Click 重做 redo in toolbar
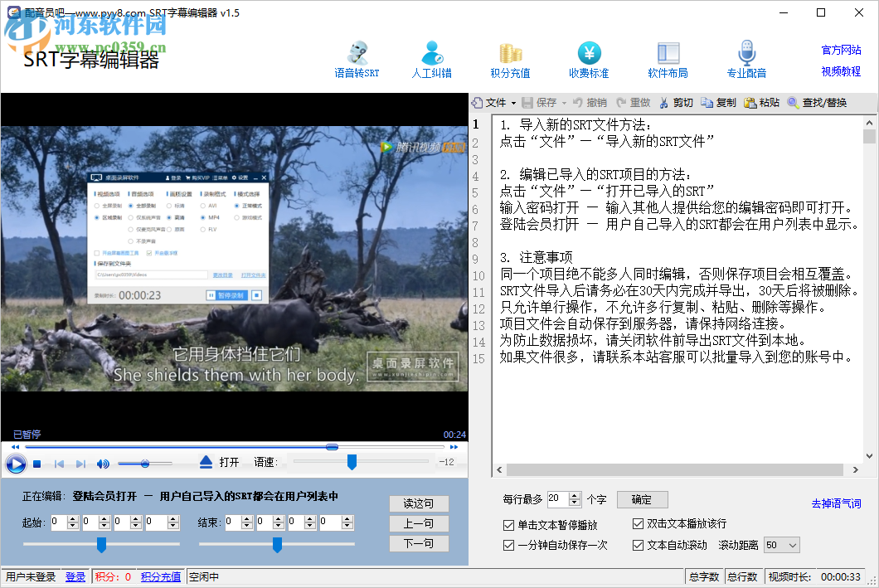Image resolution: width=879 pixels, height=588 pixels. tap(633, 103)
